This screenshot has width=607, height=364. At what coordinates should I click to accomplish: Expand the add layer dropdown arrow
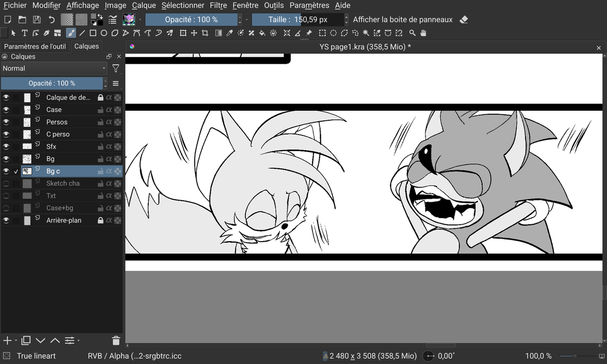16,340
